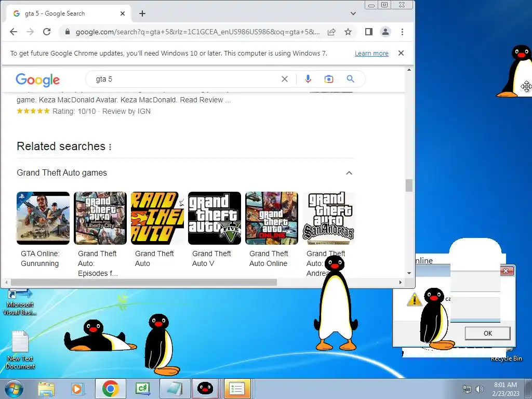
Task: Search by image with the camera icon
Action: (x=329, y=79)
